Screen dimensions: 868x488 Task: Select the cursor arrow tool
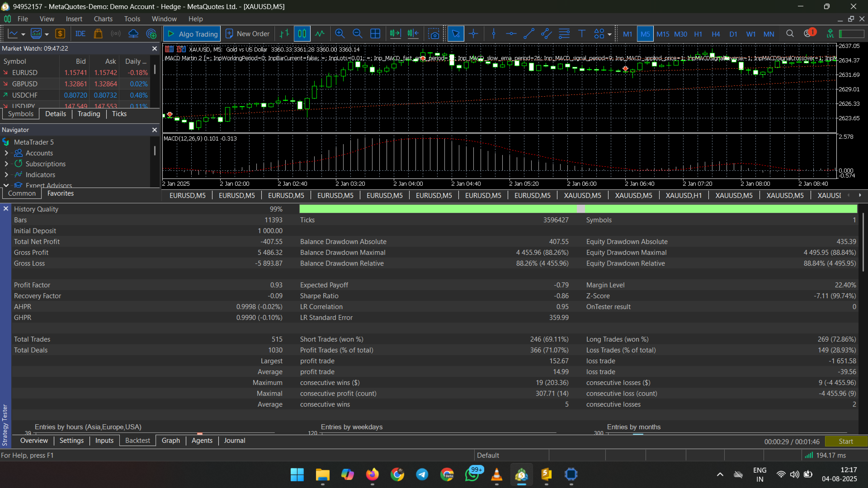(456, 34)
